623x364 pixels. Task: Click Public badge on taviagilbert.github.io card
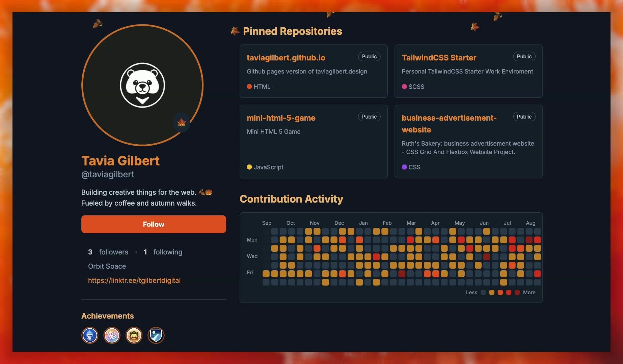(x=369, y=57)
